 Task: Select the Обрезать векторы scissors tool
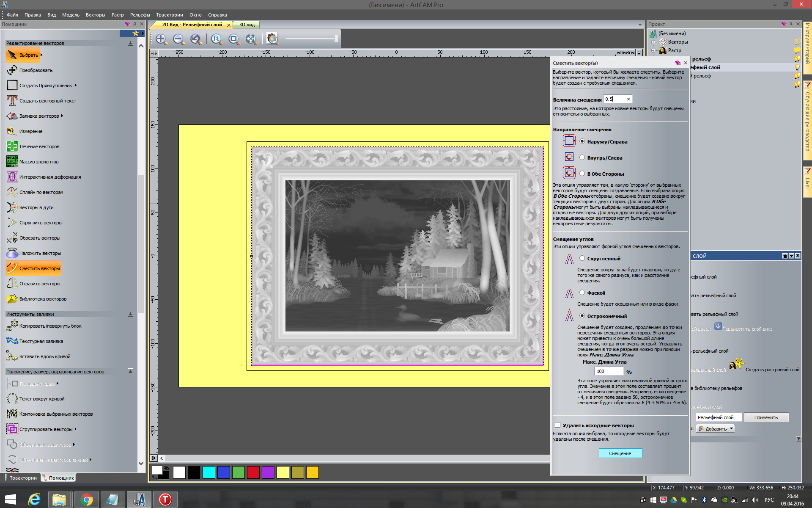12,238
